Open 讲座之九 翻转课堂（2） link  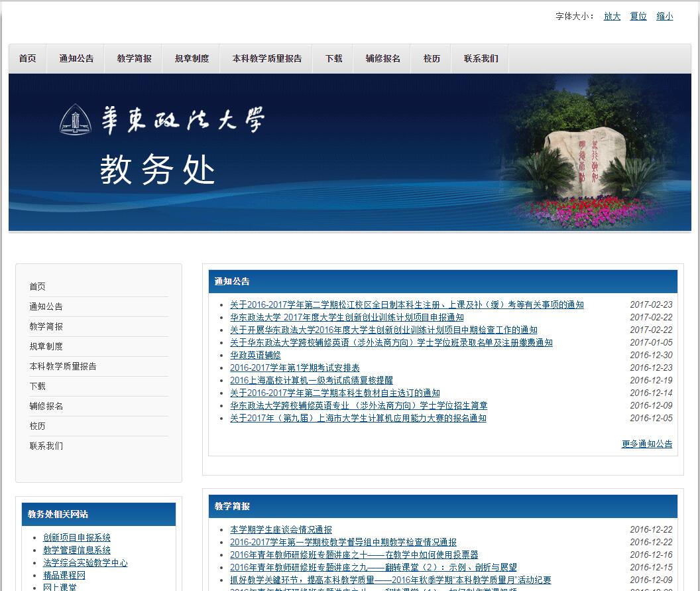[x=373, y=567]
